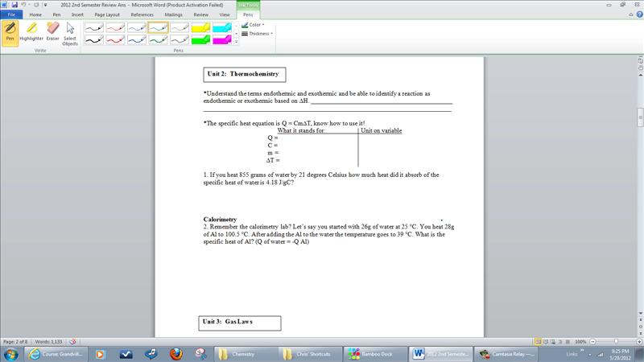644x362 pixels.
Task: Pick the thin red pen style
Action: point(115,27)
